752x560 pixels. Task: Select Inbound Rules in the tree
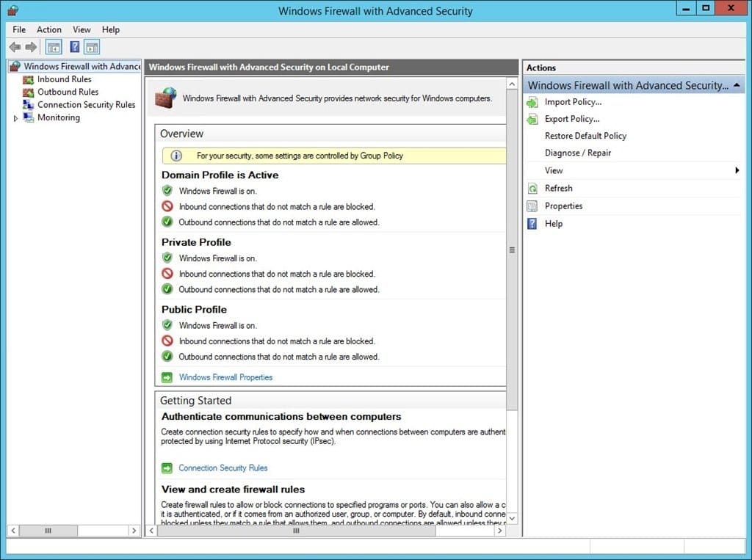point(65,79)
